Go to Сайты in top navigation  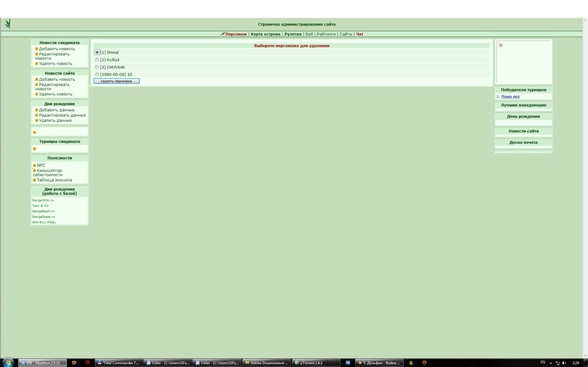[346, 34]
